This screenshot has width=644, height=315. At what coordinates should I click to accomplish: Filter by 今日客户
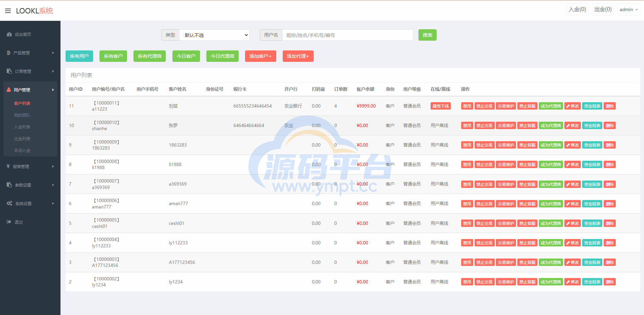point(186,56)
